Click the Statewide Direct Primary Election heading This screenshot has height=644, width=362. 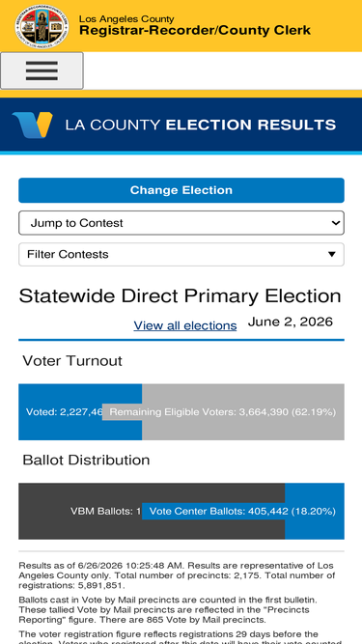(x=181, y=296)
